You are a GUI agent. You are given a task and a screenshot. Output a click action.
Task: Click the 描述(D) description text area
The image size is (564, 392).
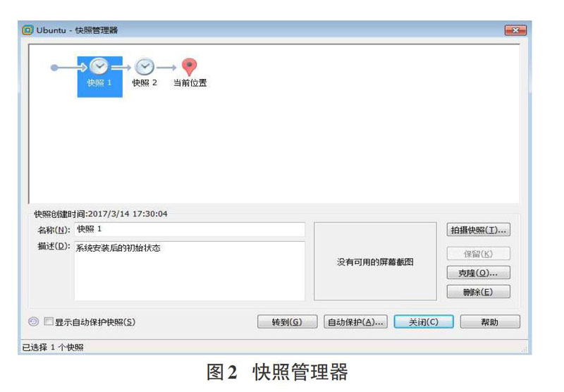[190, 271]
